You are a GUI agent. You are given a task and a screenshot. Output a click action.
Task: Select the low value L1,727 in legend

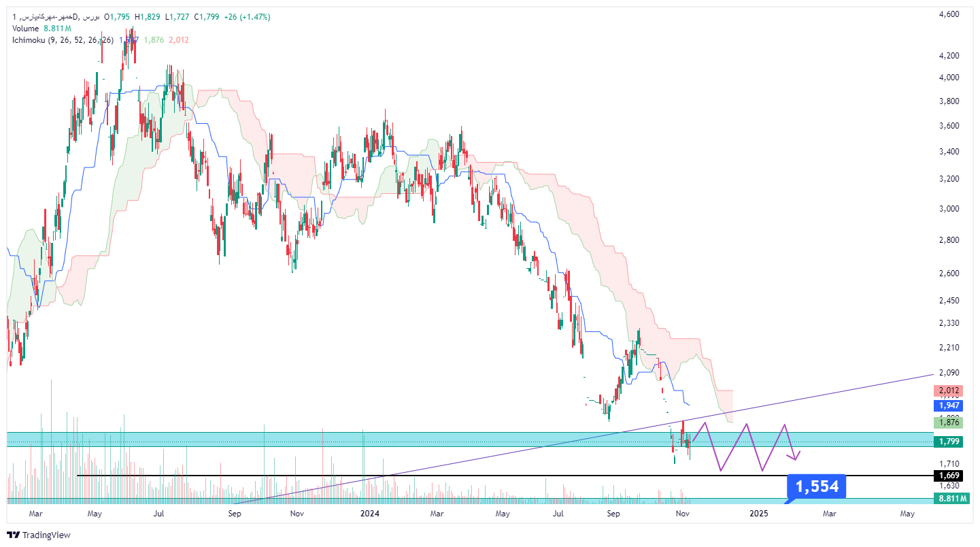pyautogui.click(x=178, y=16)
